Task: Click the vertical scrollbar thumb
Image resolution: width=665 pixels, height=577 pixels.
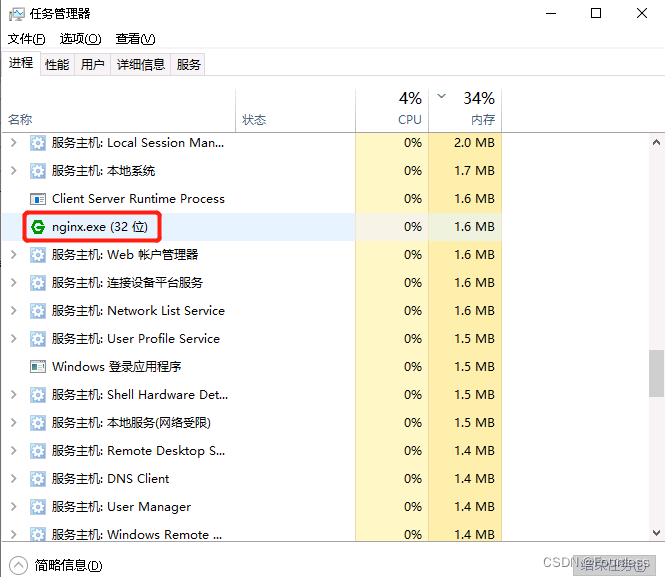Action: [656, 374]
